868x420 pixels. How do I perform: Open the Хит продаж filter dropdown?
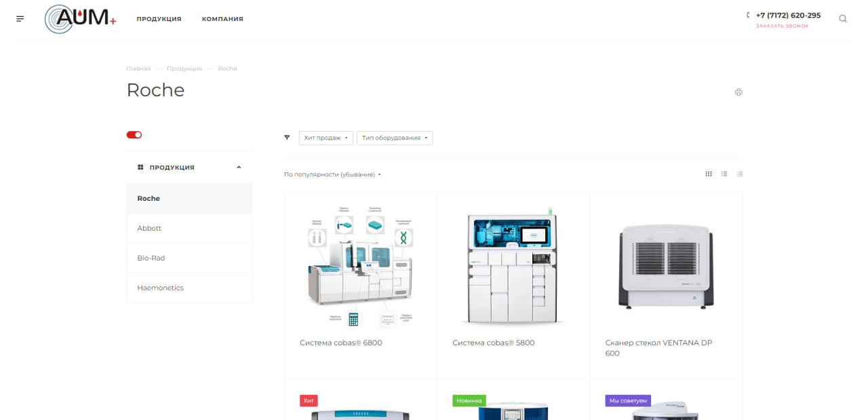(x=326, y=138)
